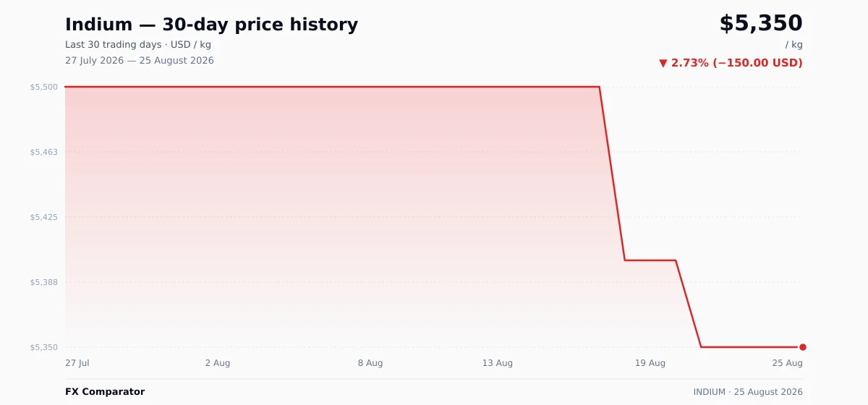The width and height of the screenshot is (868, 405).
Task: Click the $5,500 y-axis label
Action: coord(44,87)
